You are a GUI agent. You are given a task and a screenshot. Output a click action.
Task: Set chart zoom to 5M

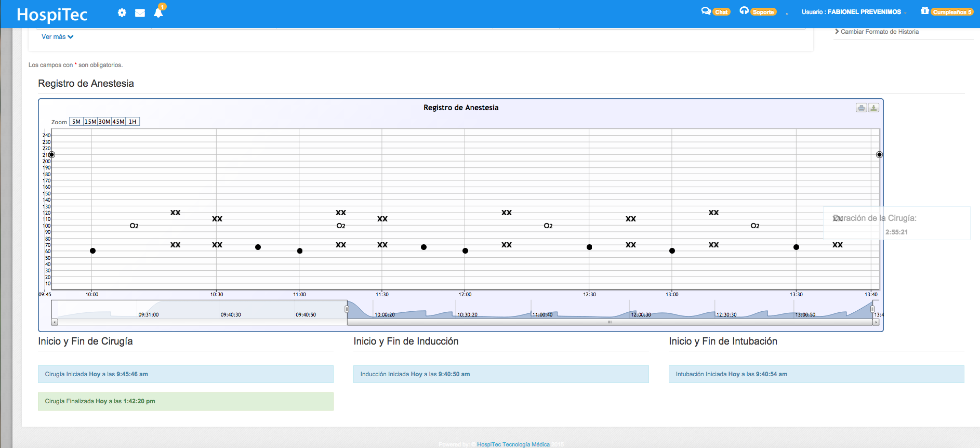click(x=76, y=122)
